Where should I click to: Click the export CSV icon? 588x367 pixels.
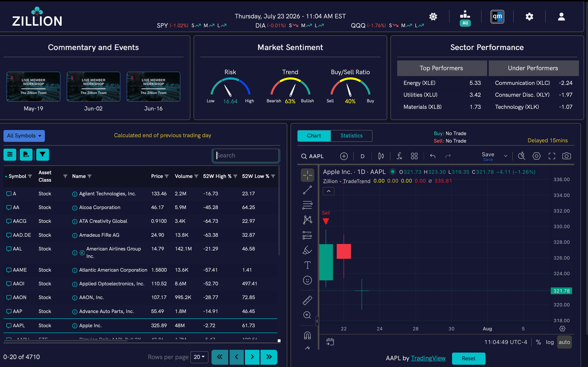pyautogui.click(x=26, y=155)
